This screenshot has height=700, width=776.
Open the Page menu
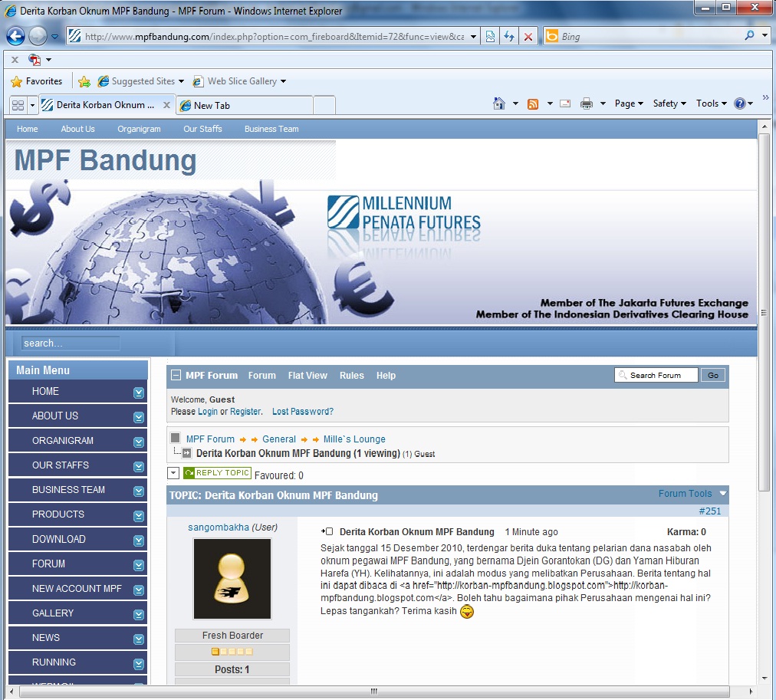pyautogui.click(x=629, y=104)
